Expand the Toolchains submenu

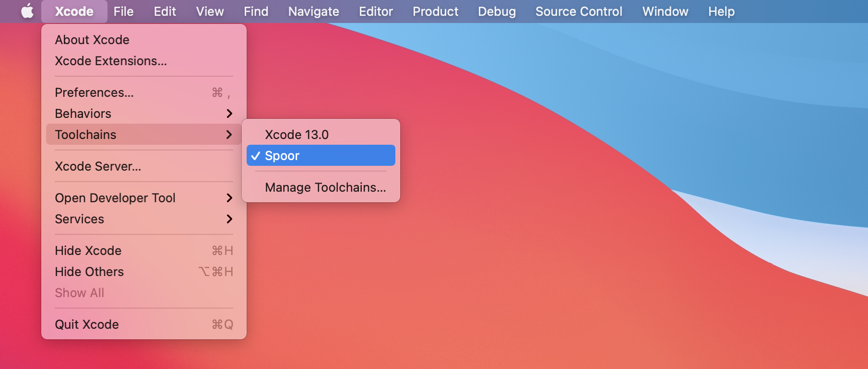144,135
